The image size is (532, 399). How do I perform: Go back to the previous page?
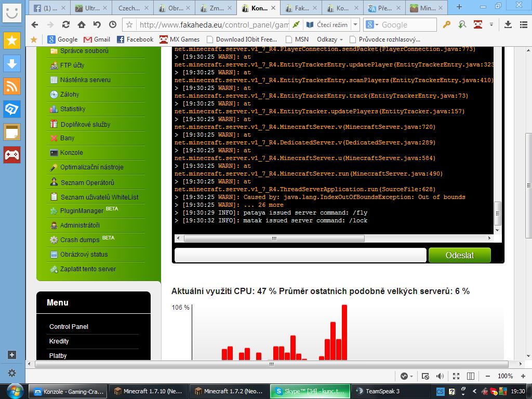tap(35, 24)
